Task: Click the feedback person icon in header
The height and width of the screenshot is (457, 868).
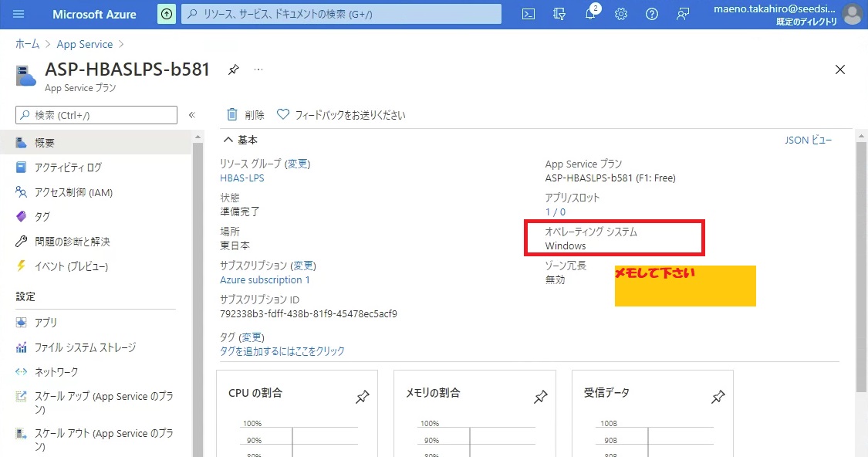Action: (683, 14)
